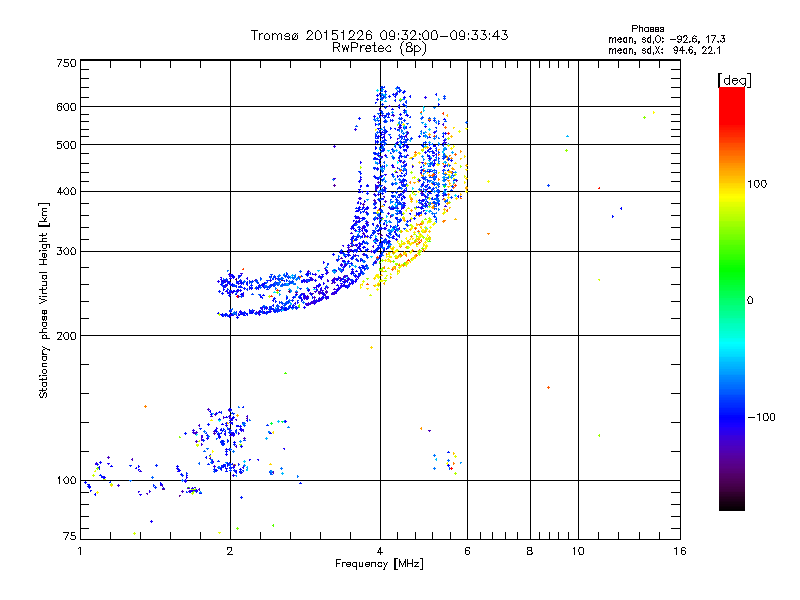Viewport: 800px width, 600px height.
Task: Click the x-axis label '1'
Action: (80, 551)
